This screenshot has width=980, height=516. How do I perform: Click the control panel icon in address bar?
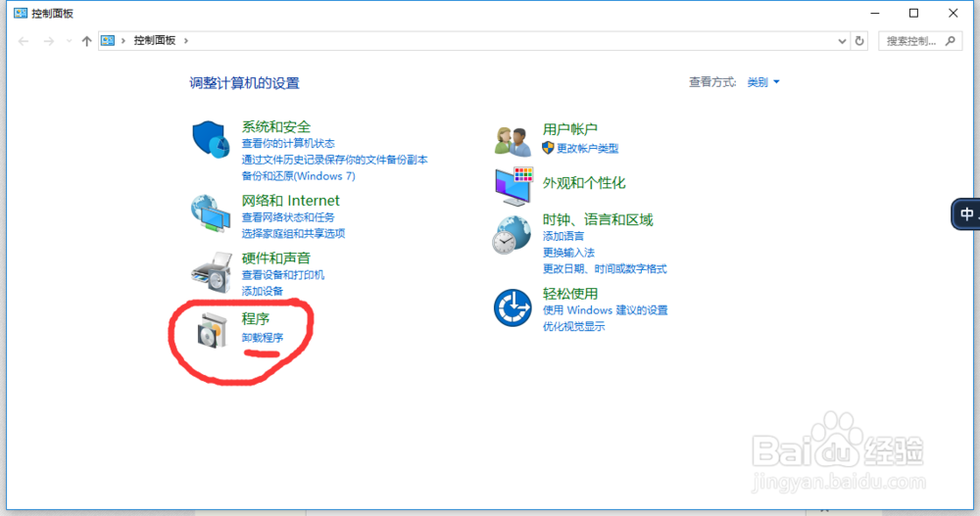coord(108,40)
